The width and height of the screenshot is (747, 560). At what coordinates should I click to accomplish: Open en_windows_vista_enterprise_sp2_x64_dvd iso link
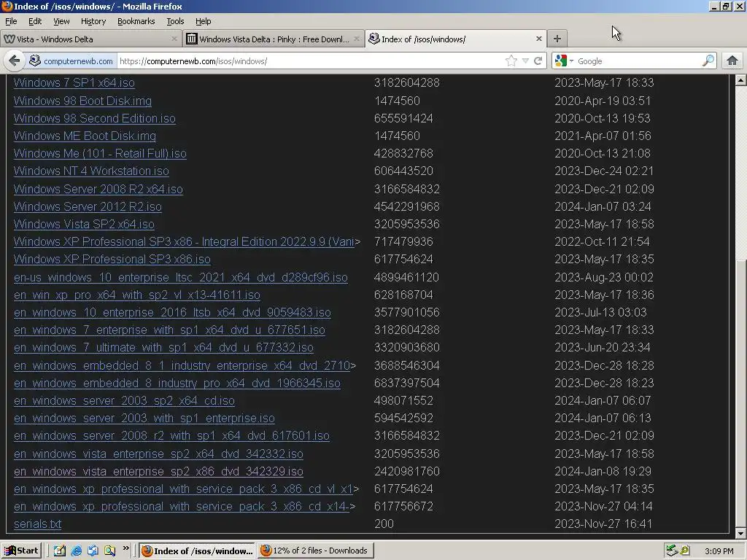(x=158, y=454)
